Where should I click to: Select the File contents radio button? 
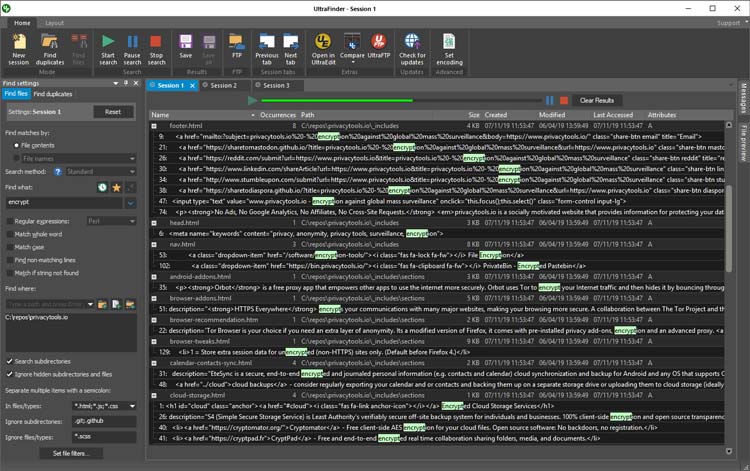(x=17, y=145)
